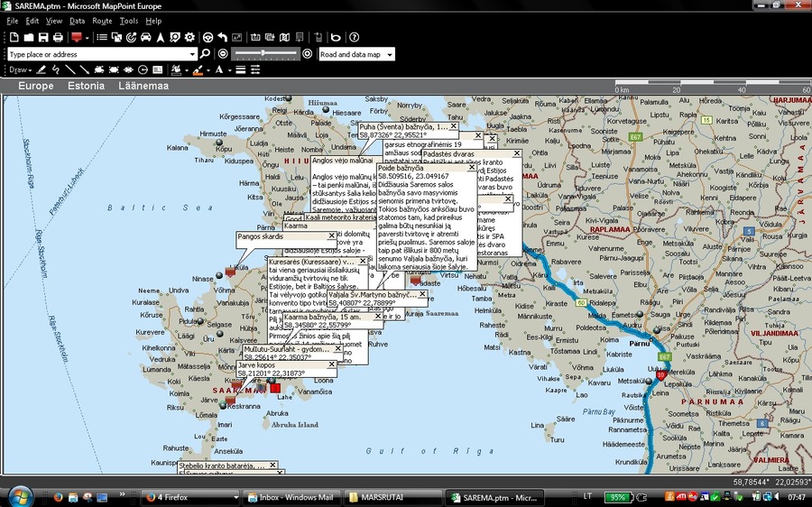Open the File menu

(x=12, y=21)
